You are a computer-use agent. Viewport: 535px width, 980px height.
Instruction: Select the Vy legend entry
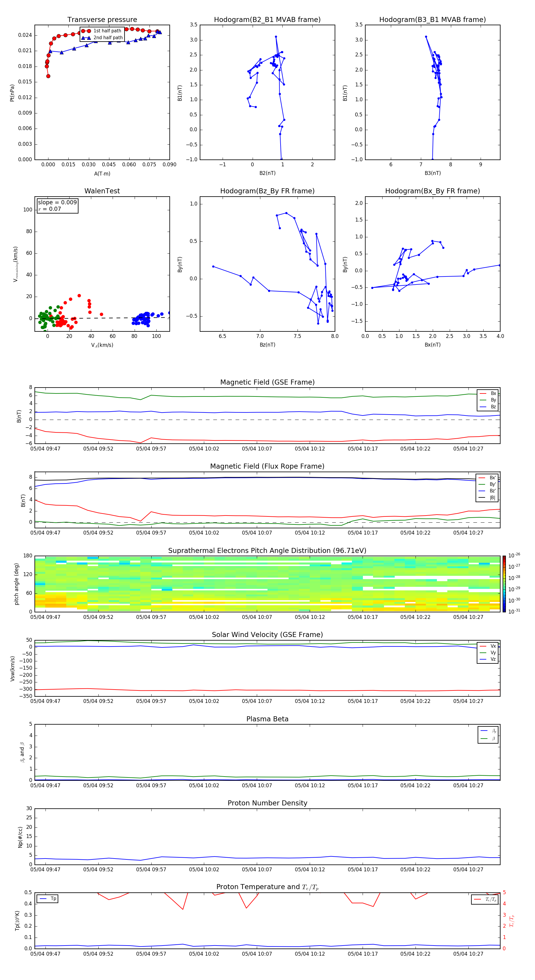(x=488, y=653)
